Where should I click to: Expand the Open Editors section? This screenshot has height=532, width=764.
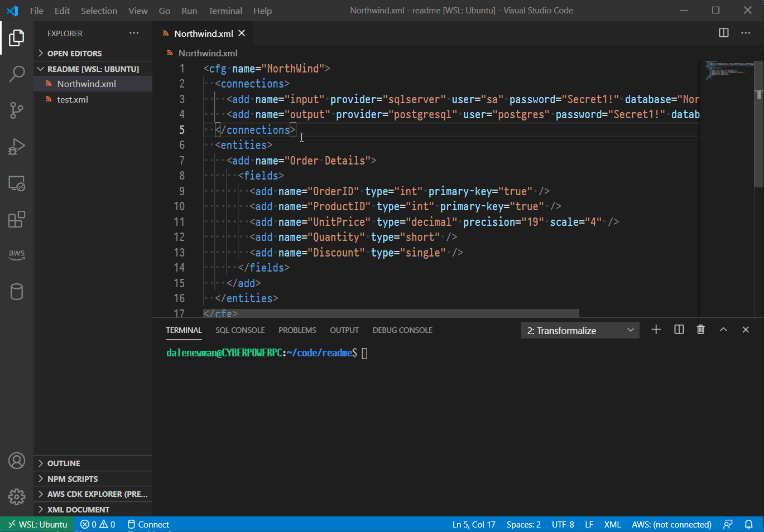[x=93, y=54]
